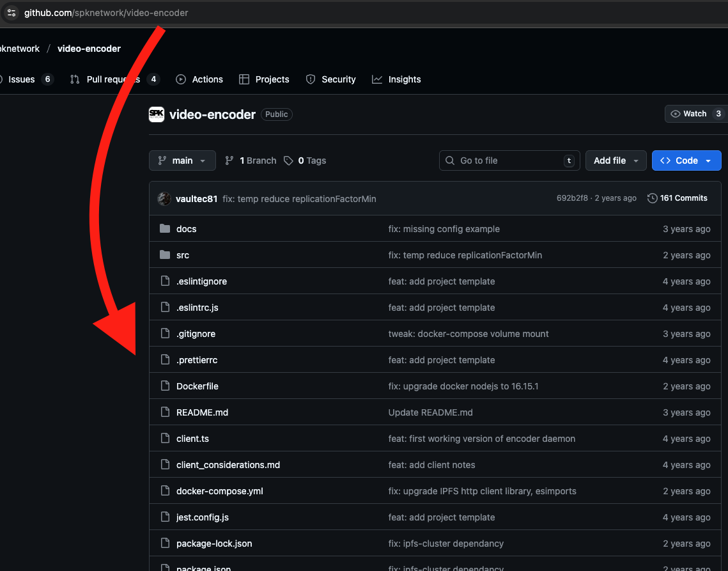Open commit history via 161 Commits
Viewport: 728px width, 571px height.
(678, 198)
